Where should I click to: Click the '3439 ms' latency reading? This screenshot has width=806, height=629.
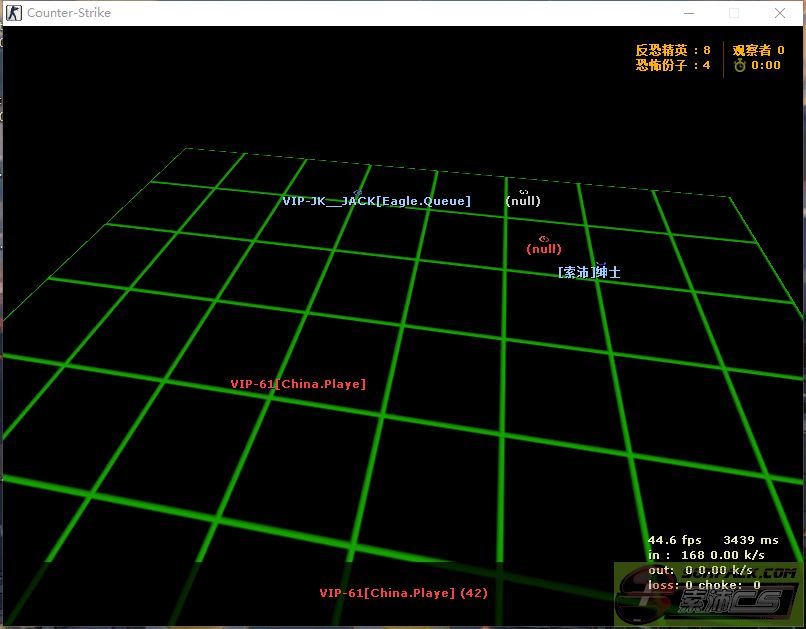coord(750,540)
